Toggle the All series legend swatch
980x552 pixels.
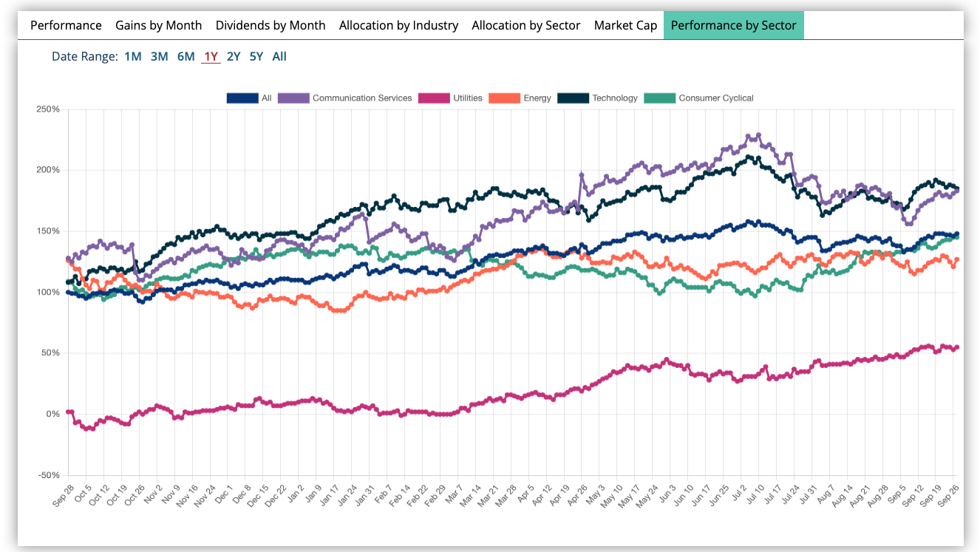(x=242, y=98)
